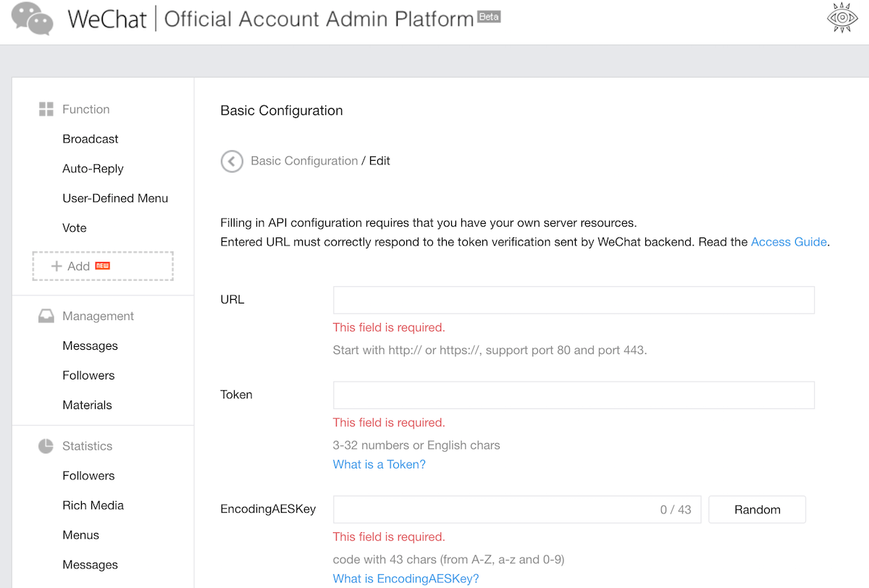Open Rich Media statistics

(x=93, y=505)
